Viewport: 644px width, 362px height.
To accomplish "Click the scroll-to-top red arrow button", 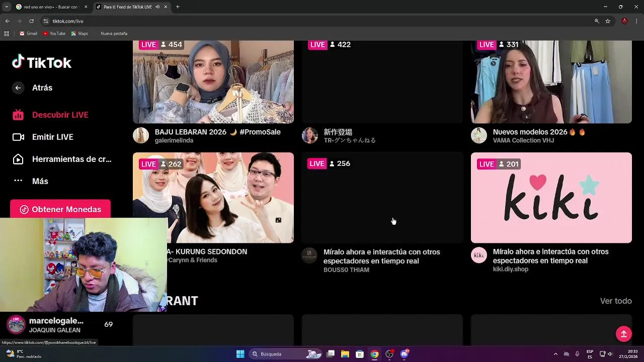I will tap(624, 334).
